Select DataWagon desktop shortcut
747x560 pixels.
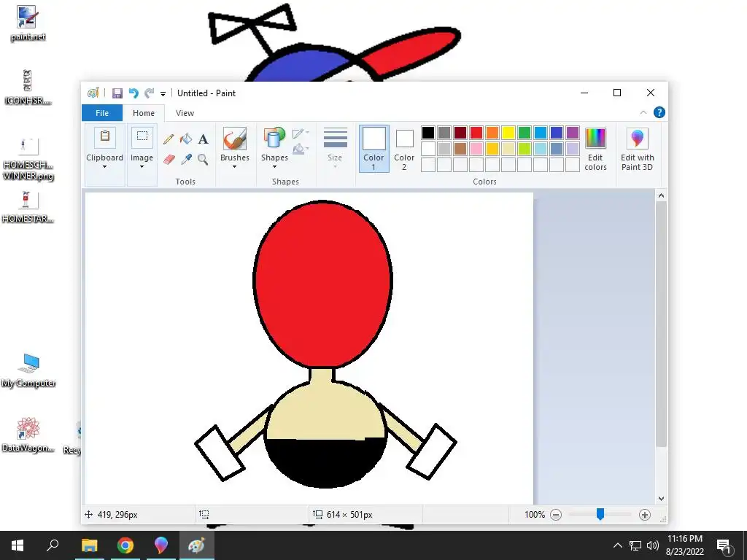tap(28, 435)
